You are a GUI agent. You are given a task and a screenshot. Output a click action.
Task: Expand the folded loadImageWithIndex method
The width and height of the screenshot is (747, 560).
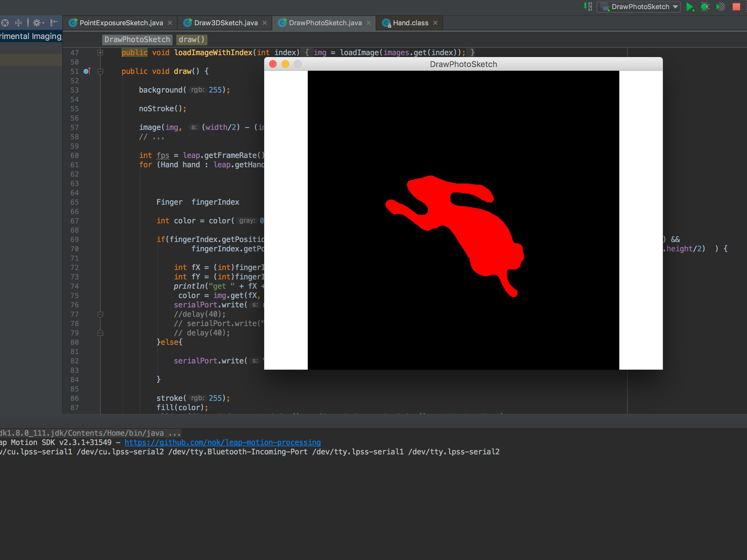[100, 53]
